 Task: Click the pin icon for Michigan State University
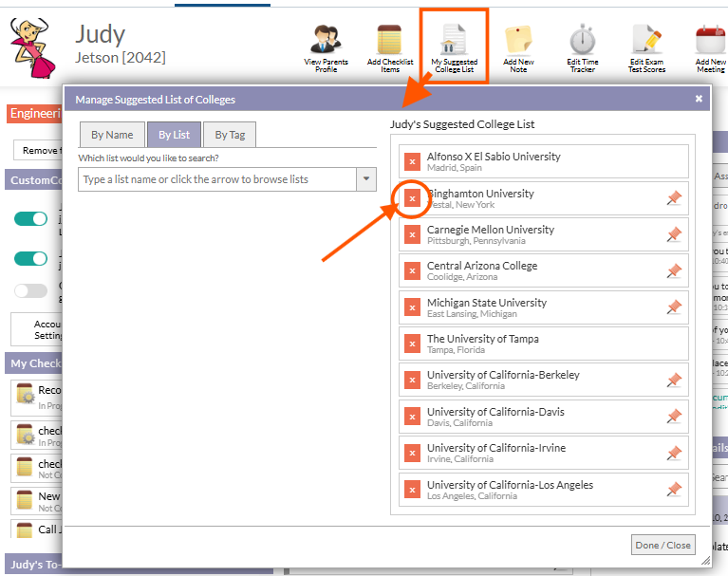pos(674,307)
